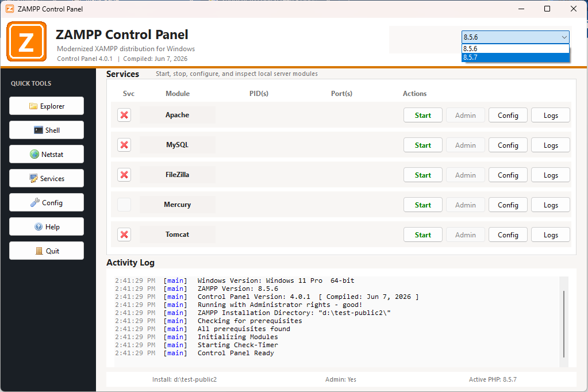
Task: Toggle the Apache service red X checkbox
Action: click(124, 115)
